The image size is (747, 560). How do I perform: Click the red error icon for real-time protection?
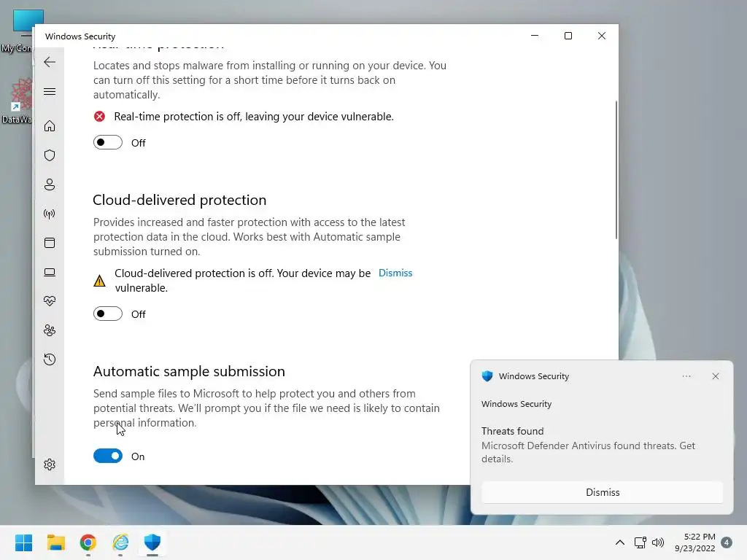(99, 117)
